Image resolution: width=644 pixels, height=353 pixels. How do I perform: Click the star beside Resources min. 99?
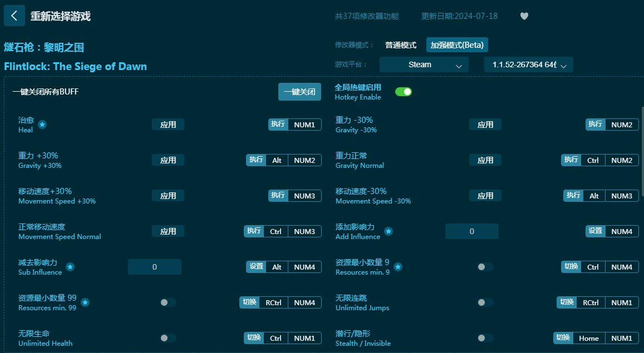pos(85,302)
